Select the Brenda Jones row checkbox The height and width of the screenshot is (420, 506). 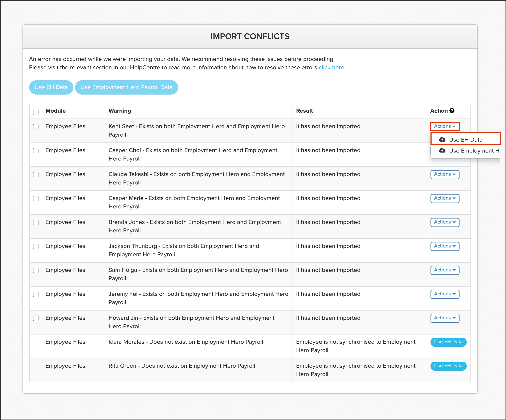tap(36, 222)
